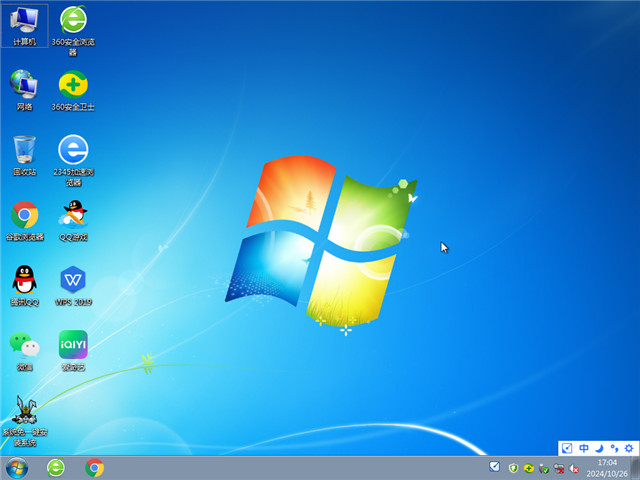
Task: Select the 360安全浏览器 desktop icon
Action: coord(73,30)
